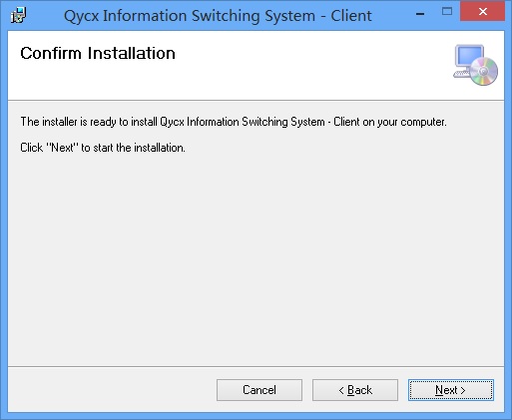This screenshot has width=512, height=420.
Task: Maximize the Qycx installer window
Action: click(447, 12)
